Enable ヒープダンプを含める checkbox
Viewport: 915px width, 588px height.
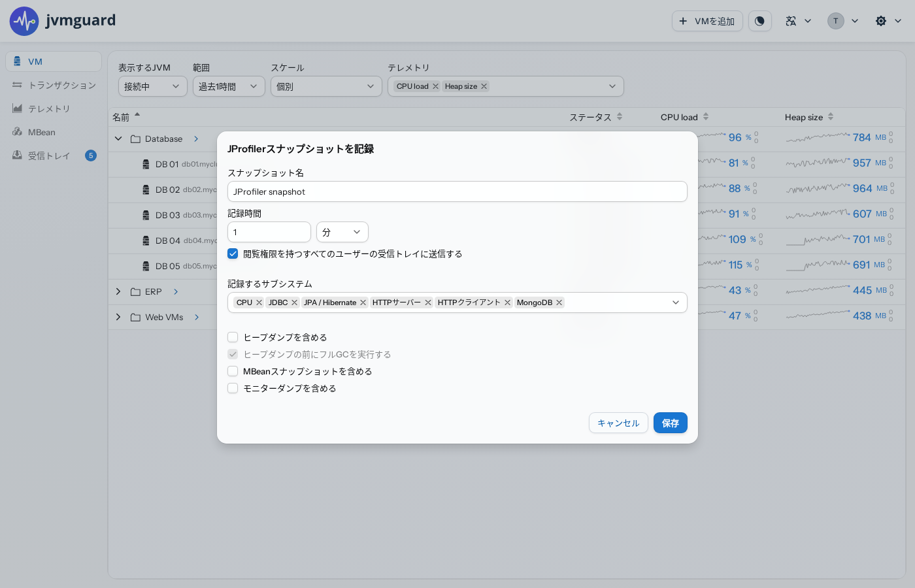point(233,337)
